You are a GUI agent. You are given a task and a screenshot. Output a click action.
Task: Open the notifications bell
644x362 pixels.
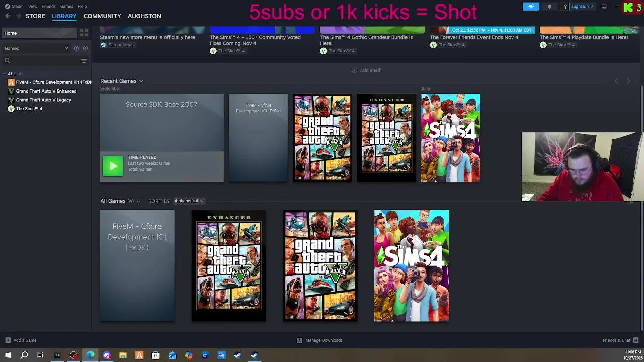click(549, 6)
